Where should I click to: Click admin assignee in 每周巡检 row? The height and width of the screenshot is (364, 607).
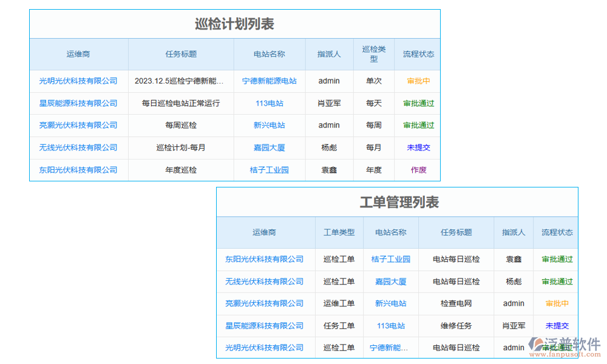click(329, 126)
